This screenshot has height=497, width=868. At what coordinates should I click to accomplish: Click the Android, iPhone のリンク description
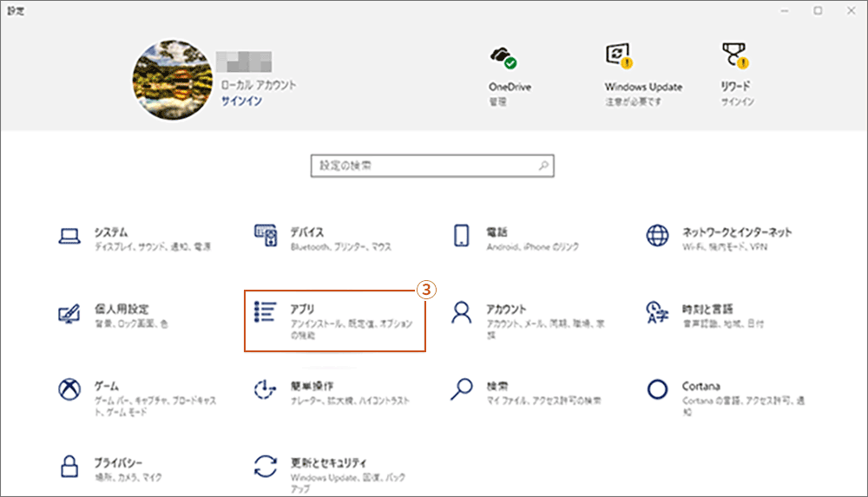[533, 247]
